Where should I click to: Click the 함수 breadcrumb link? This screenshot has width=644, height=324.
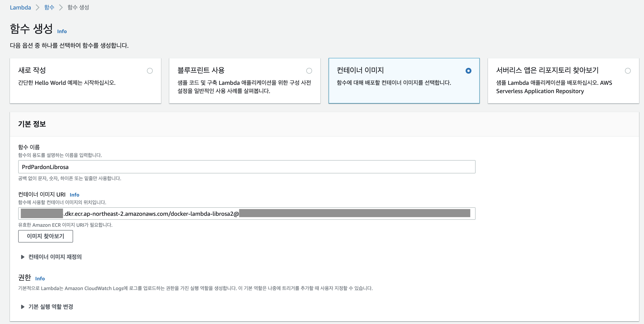coord(49,7)
